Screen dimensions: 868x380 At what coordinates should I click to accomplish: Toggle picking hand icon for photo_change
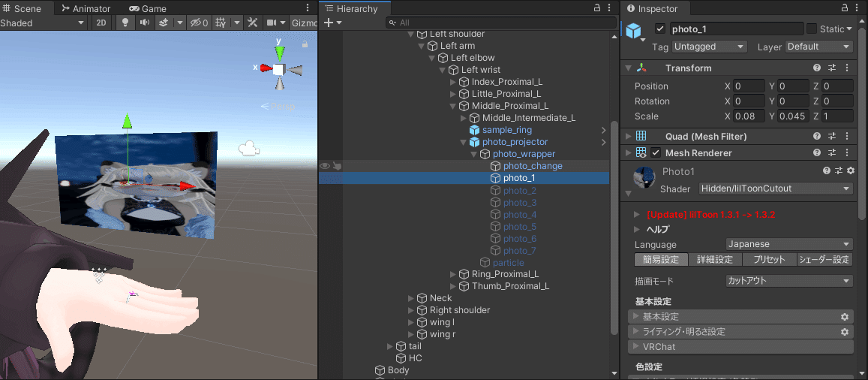(337, 166)
